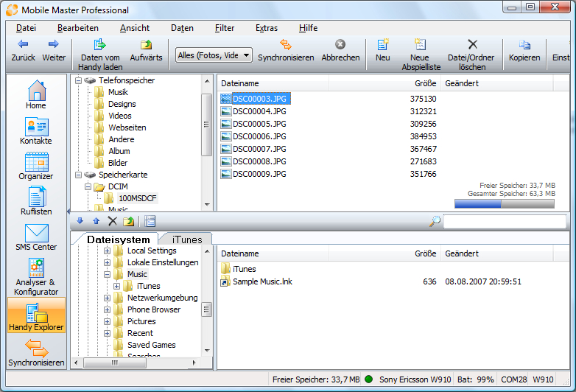Click the Zurück back arrow icon
This screenshot has width=576, height=392.
click(x=23, y=45)
